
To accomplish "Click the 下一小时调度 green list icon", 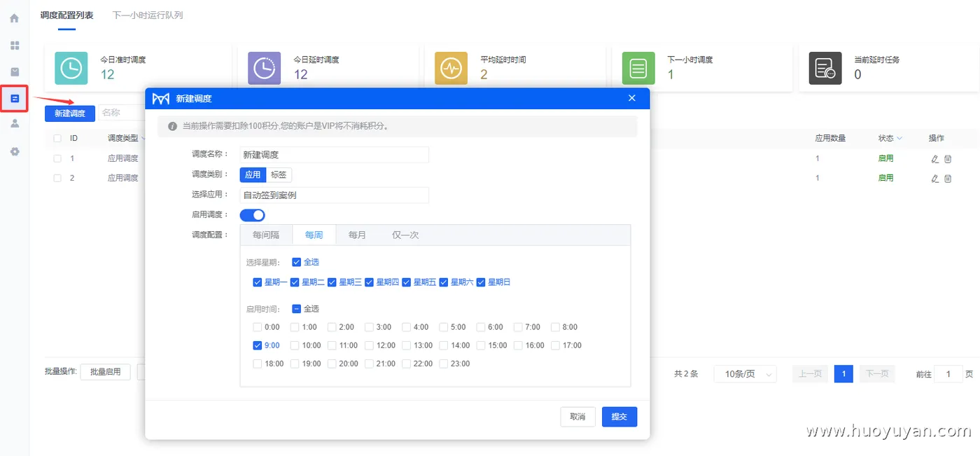I will click(x=638, y=68).
